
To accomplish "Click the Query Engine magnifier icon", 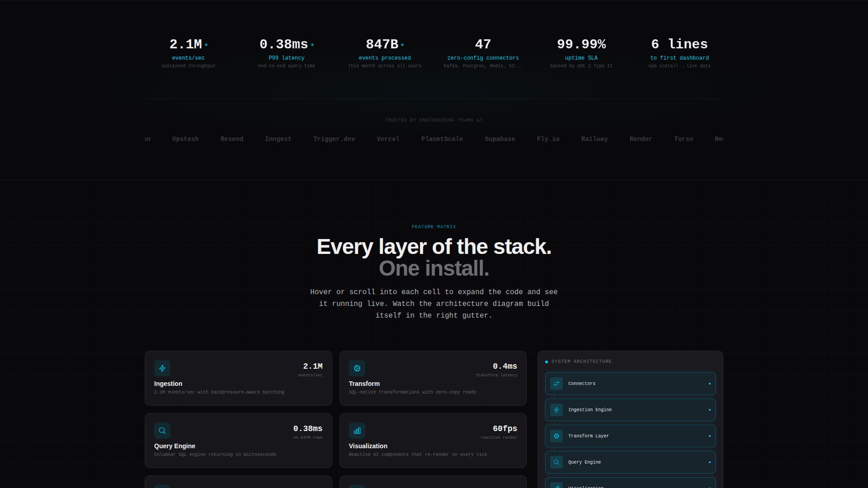I will pyautogui.click(x=162, y=431).
